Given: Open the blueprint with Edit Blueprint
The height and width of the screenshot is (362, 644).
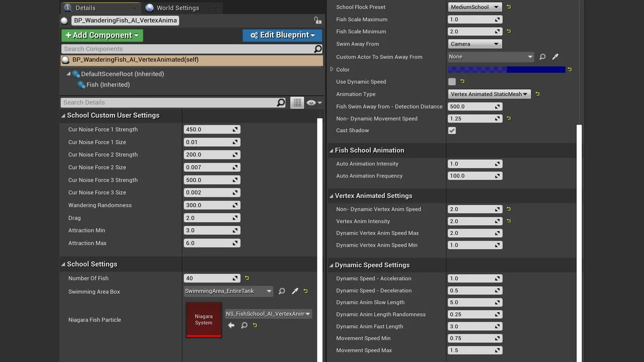Looking at the screenshot, I should pyautogui.click(x=282, y=35).
